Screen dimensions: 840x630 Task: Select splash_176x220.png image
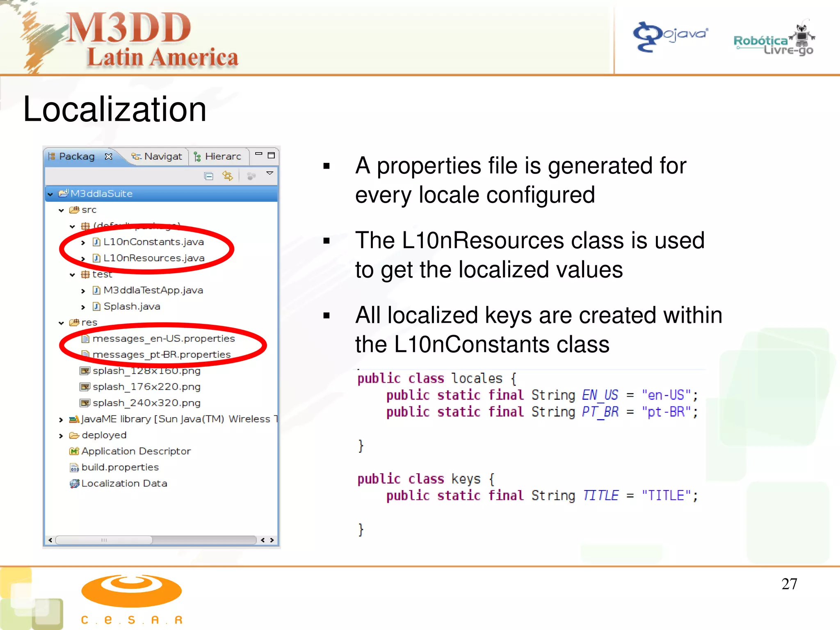pyautogui.click(x=146, y=387)
